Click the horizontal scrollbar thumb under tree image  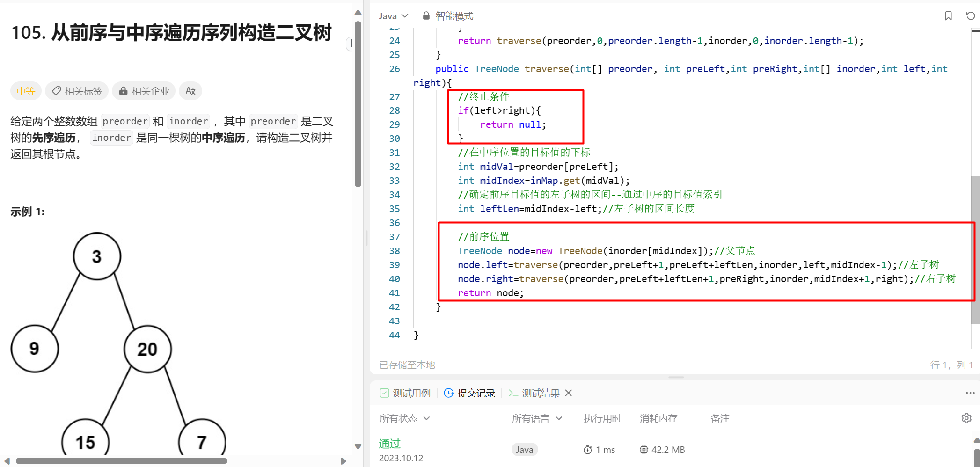pos(121,461)
